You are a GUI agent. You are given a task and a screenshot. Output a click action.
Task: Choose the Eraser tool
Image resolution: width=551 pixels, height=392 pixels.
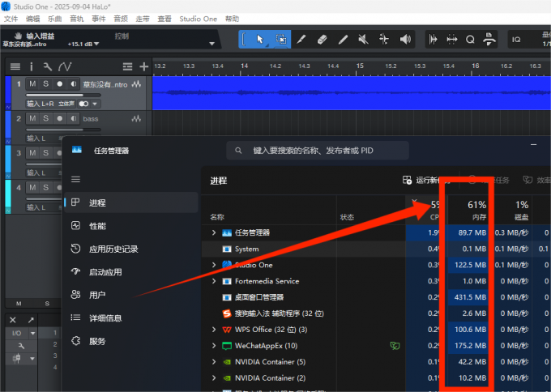coord(322,39)
